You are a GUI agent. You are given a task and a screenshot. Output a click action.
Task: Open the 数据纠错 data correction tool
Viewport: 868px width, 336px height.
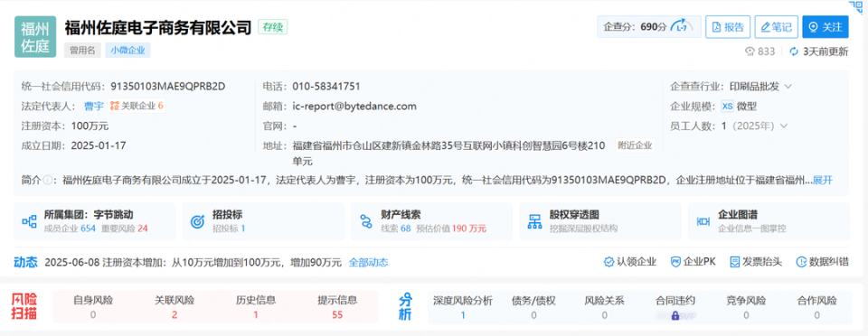point(822,262)
